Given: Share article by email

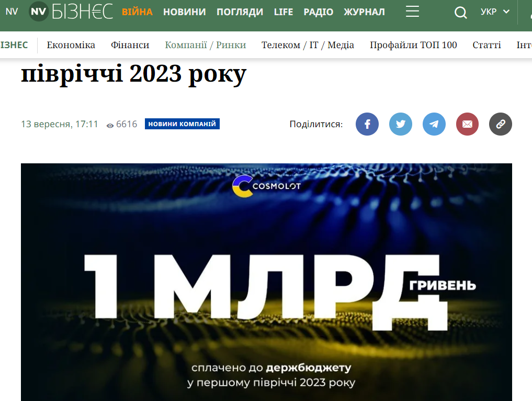Looking at the screenshot, I should [467, 124].
